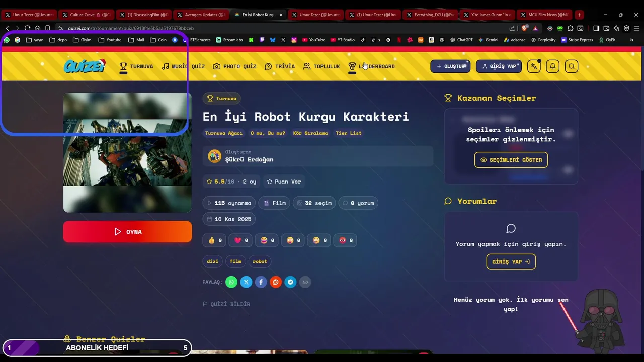Share the quiz via Facebook icon
Viewport: 644px width, 362px height.
pos(261,282)
